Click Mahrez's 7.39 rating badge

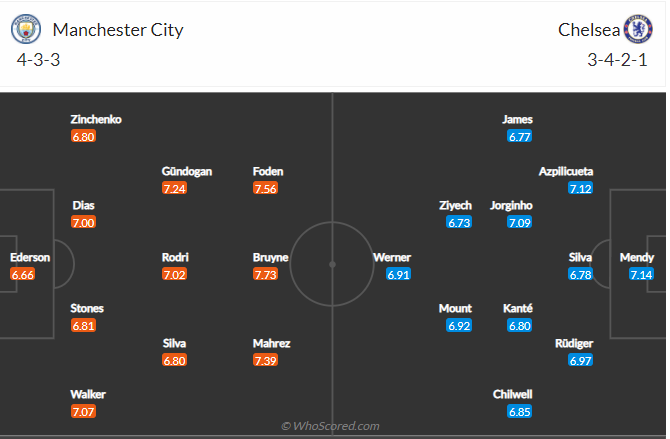[266, 360]
